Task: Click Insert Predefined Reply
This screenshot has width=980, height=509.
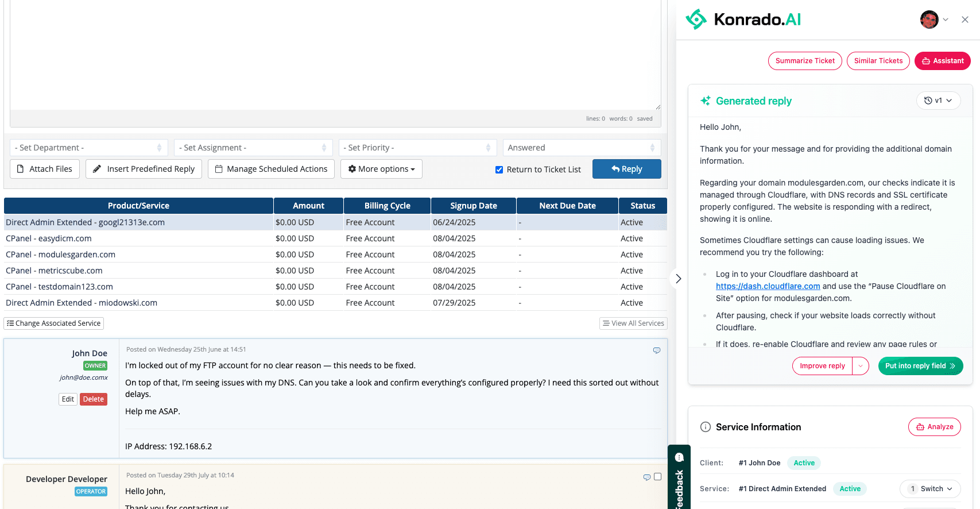Action: (x=144, y=169)
